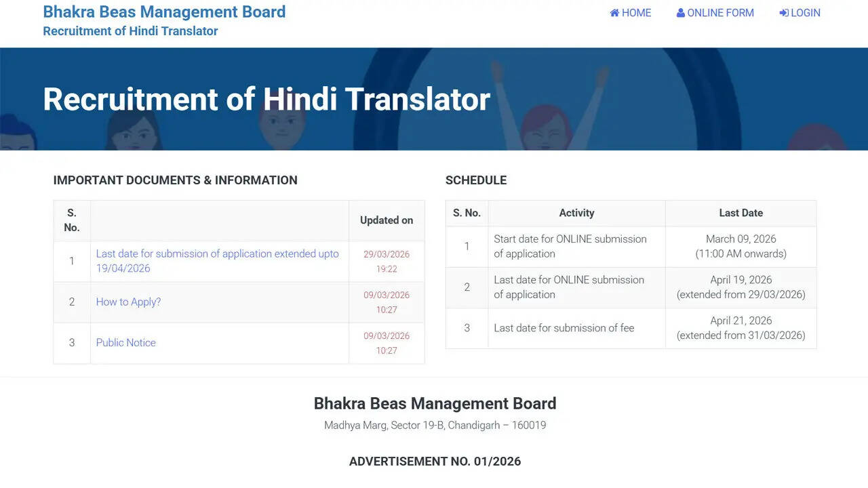Click the house icon beside HOME
This screenshot has width=868, height=488.
pyautogui.click(x=614, y=13)
